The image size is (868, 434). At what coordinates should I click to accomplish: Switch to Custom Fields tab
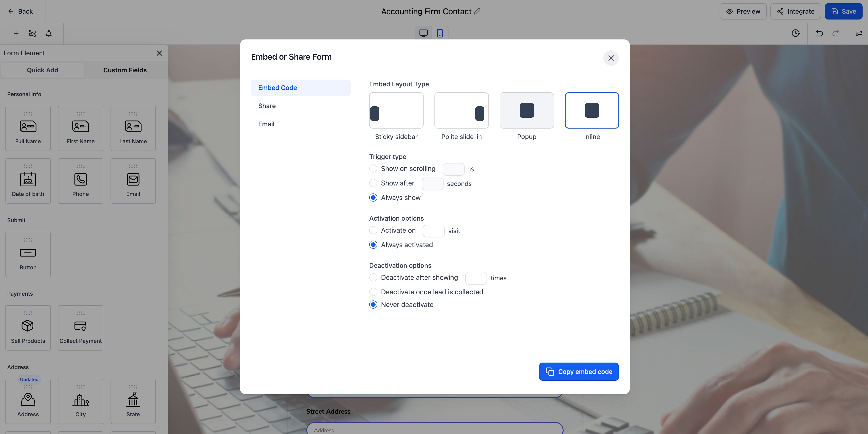click(x=125, y=70)
